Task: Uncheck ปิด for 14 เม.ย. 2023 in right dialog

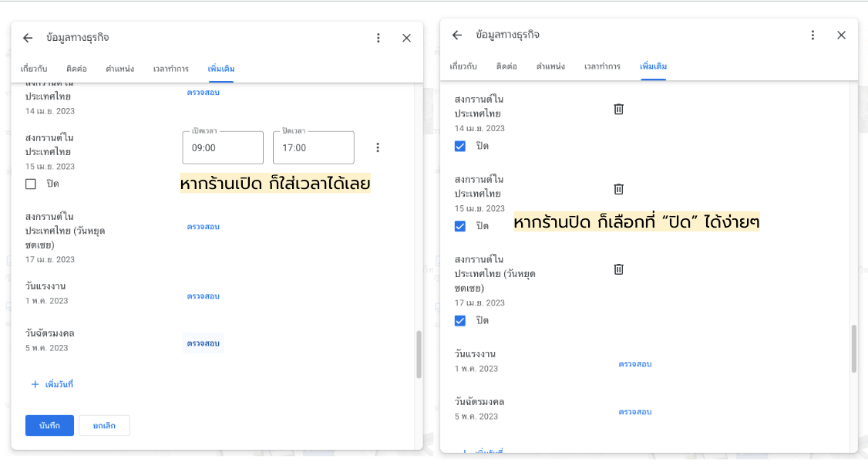Action: click(x=460, y=146)
